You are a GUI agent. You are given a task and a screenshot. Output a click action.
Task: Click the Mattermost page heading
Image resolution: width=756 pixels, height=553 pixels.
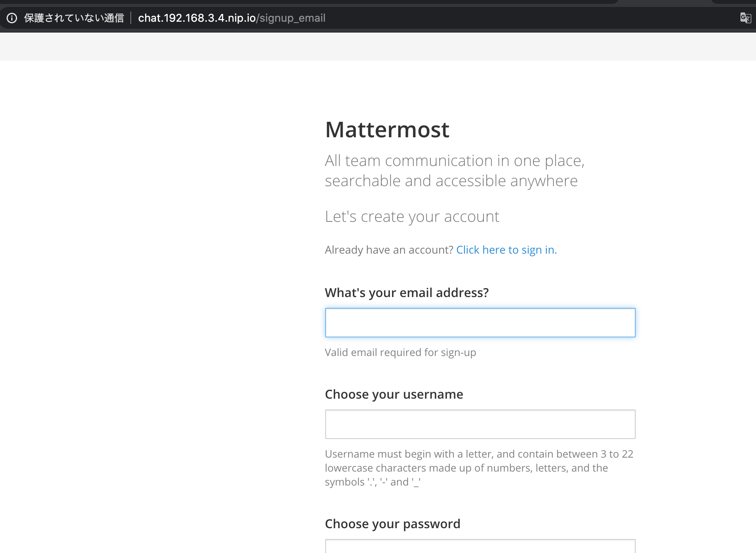click(x=387, y=130)
